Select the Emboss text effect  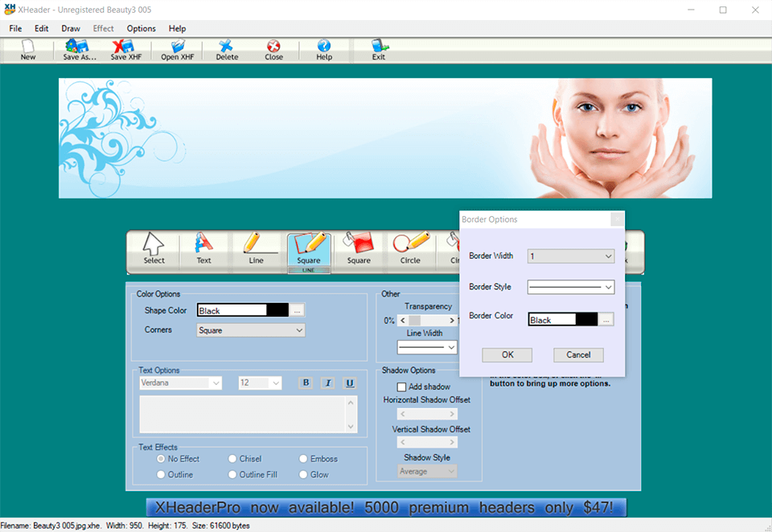pos(303,459)
